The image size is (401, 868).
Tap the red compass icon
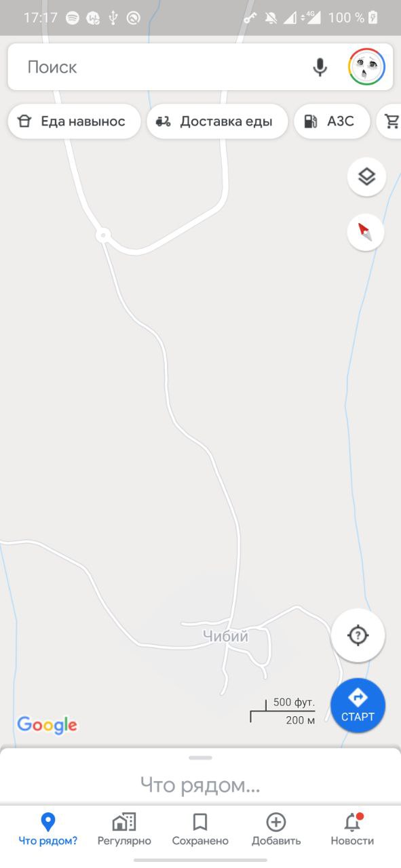coord(366,232)
